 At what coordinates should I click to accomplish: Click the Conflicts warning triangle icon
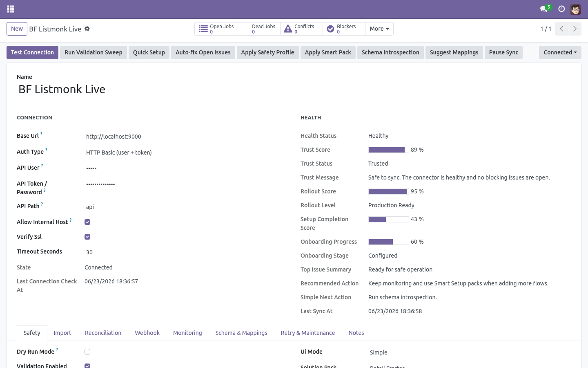288,29
